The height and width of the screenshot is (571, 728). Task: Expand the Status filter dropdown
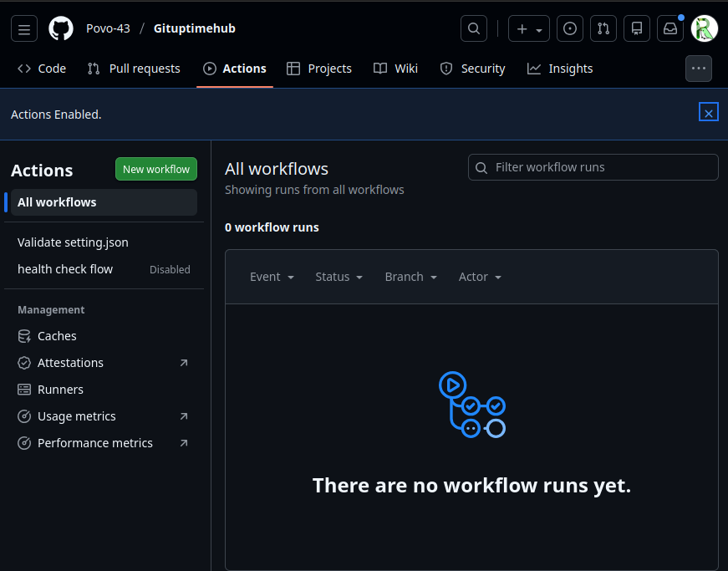coord(339,277)
